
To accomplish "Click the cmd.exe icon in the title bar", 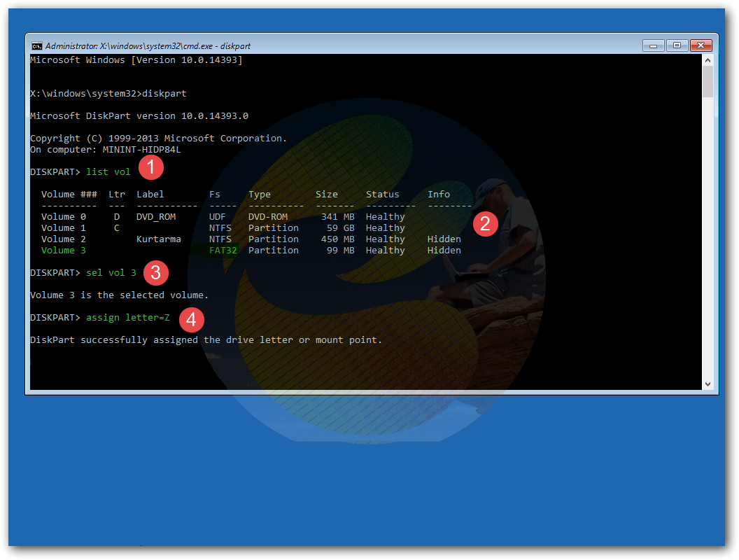I will pos(37,45).
